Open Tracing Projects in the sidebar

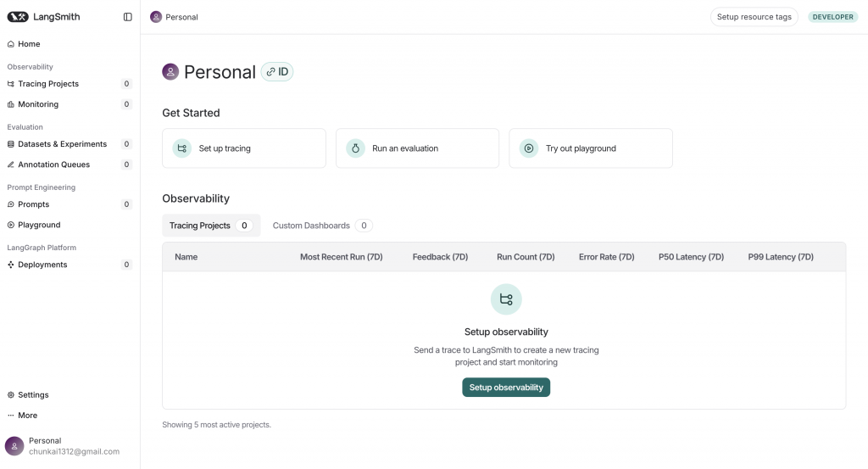(x=70, y=84)
